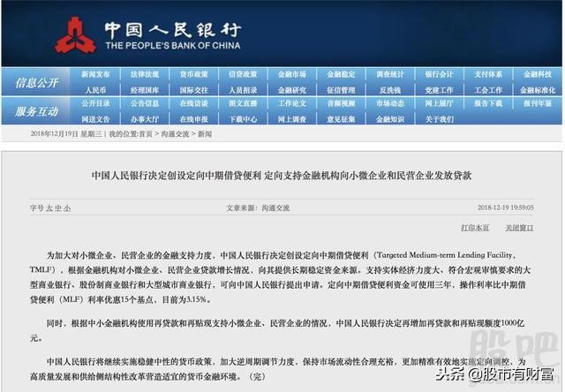Click 关闭窗口 to close window
Viewport: 565px width, 392px height.
(519, 228)
